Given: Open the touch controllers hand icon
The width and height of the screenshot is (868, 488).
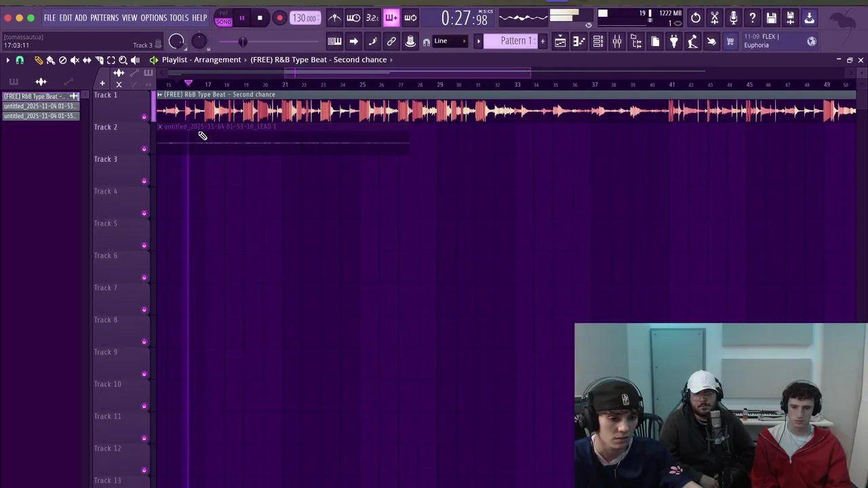Looking at the screenshot, I should click(x=711, y=42).
